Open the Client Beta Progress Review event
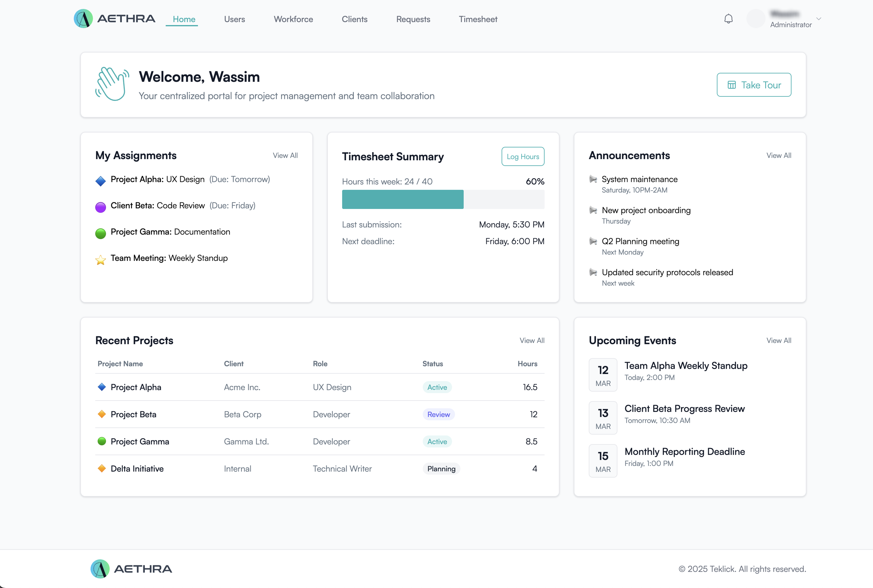 coord(684,409)
